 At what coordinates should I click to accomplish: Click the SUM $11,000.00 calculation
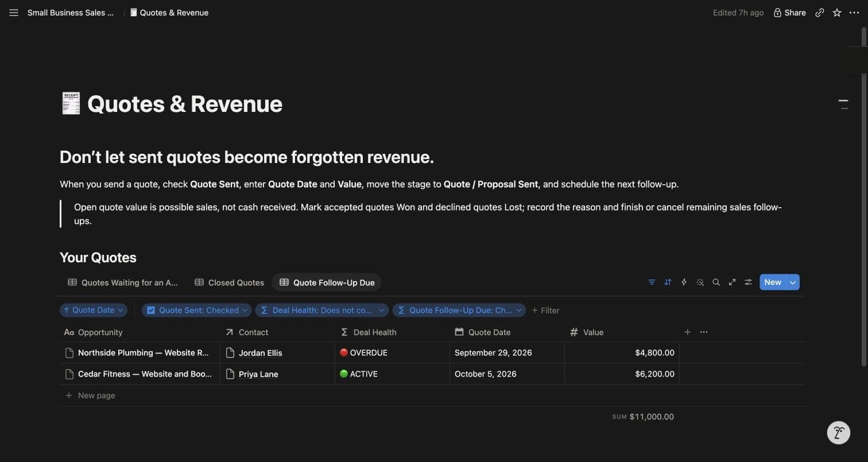click(x=643, y=417)
